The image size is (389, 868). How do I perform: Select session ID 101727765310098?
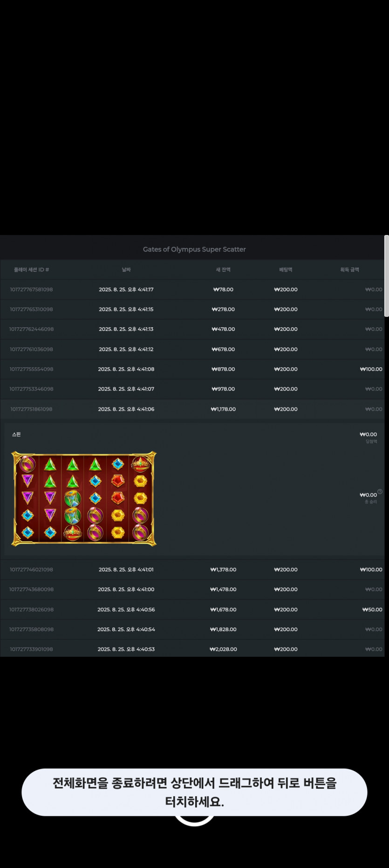(31, 310)
